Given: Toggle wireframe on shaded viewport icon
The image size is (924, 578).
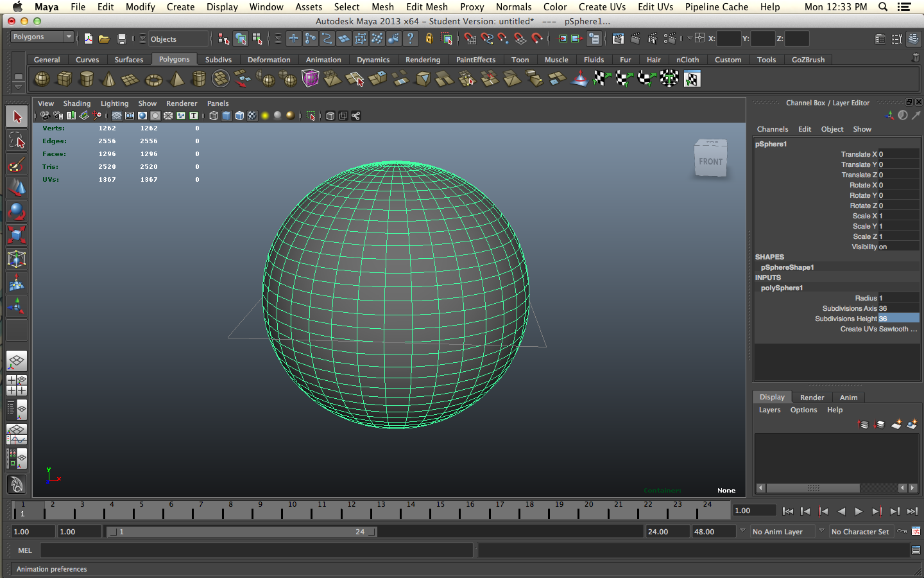Looking at the screenshot, I should pyautogui.click(x=239, y=116).
